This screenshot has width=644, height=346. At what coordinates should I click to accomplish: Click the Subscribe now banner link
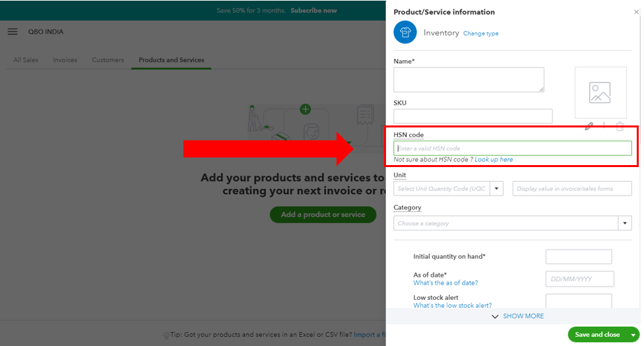point(314,11)
